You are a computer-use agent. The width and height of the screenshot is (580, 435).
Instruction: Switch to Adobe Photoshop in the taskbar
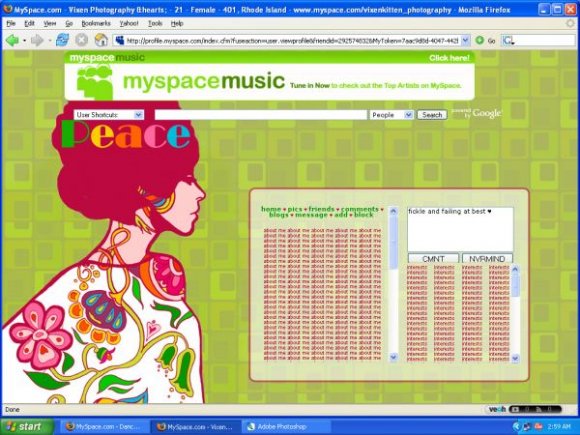pyautogui.click(x=281, y=426)
